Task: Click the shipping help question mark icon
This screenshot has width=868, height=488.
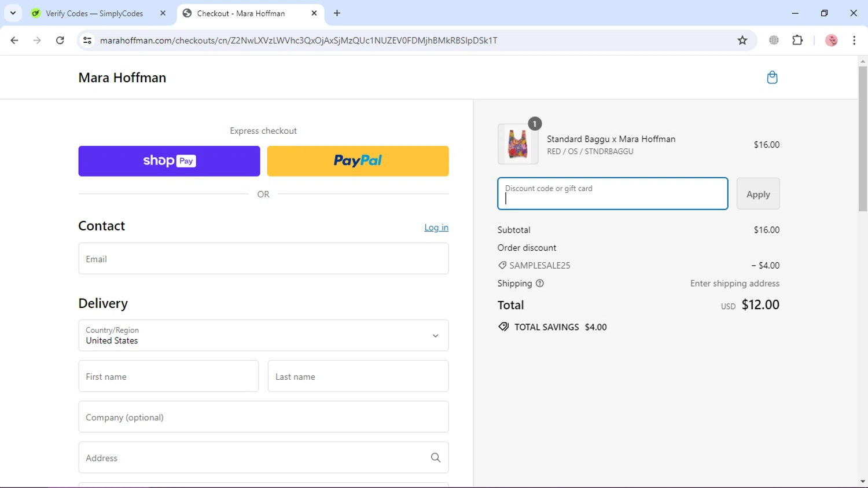Action: coord(540,284)
